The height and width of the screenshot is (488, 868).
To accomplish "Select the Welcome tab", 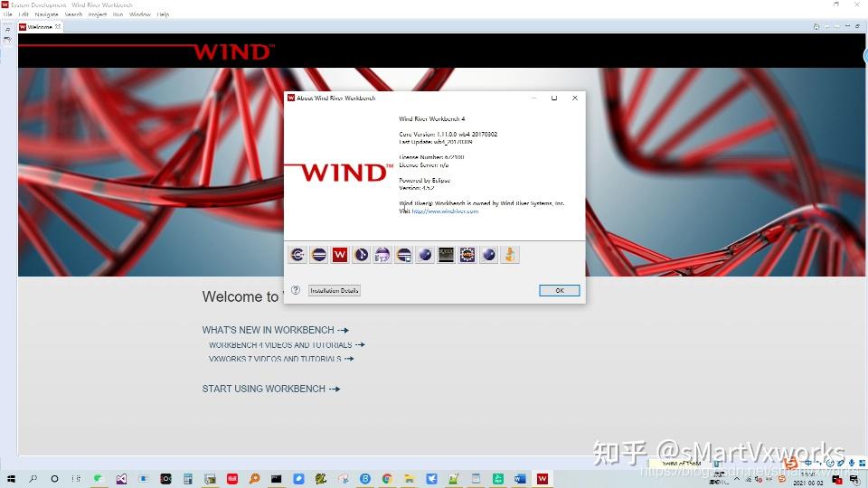I will 40,26.
